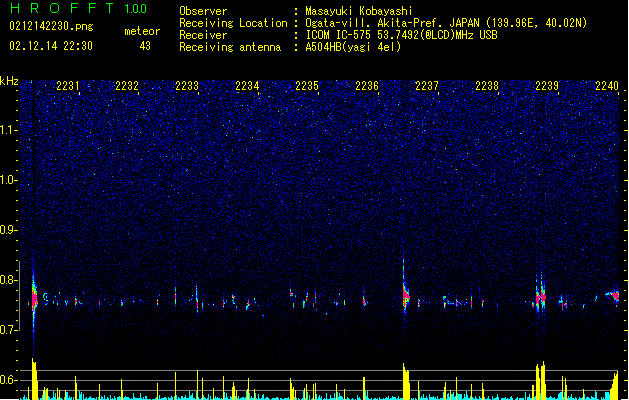The height and width of the screenshot is (400, 629).
Task: Click the 2231 time marker
Action: (x=67, y=86)
